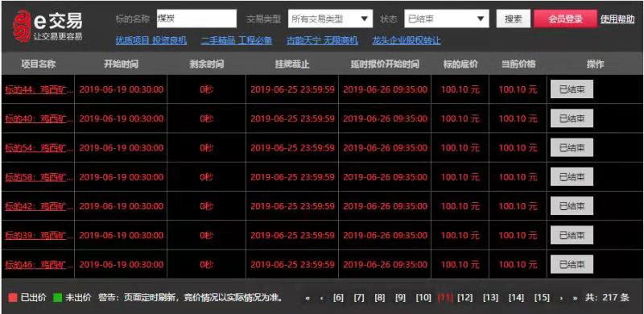
Task: Go to page [12]
Action: point(465,298)
